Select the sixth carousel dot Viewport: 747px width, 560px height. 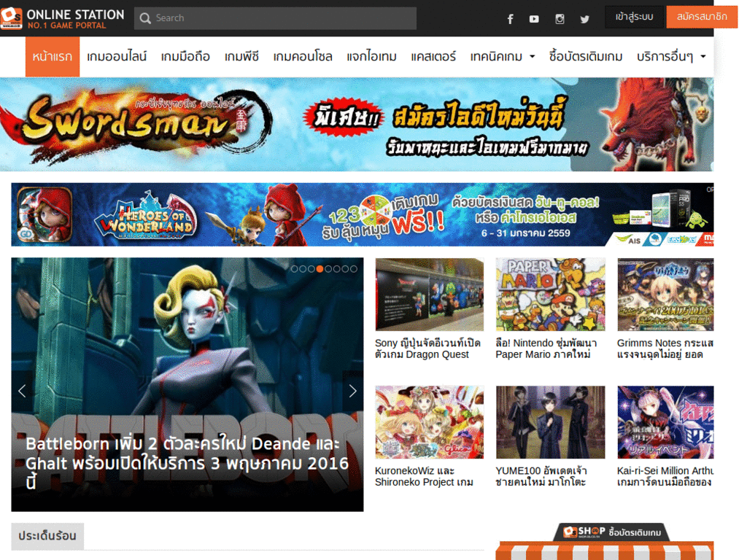337,269
